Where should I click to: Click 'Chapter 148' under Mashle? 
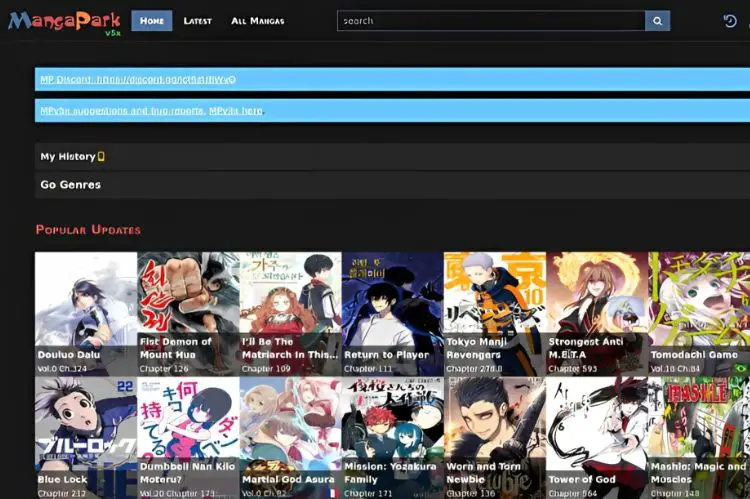coord(675,493)
